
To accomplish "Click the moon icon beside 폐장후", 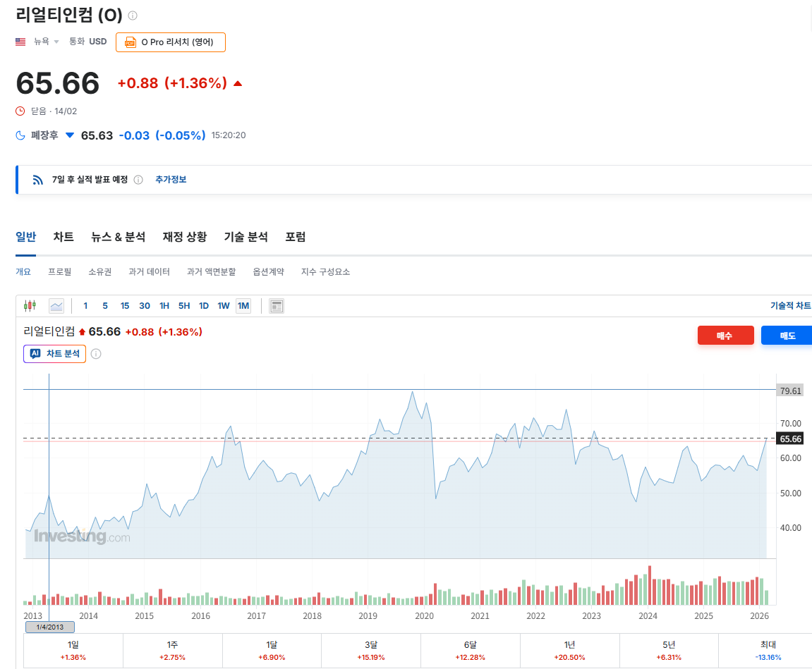I will 20,135.
